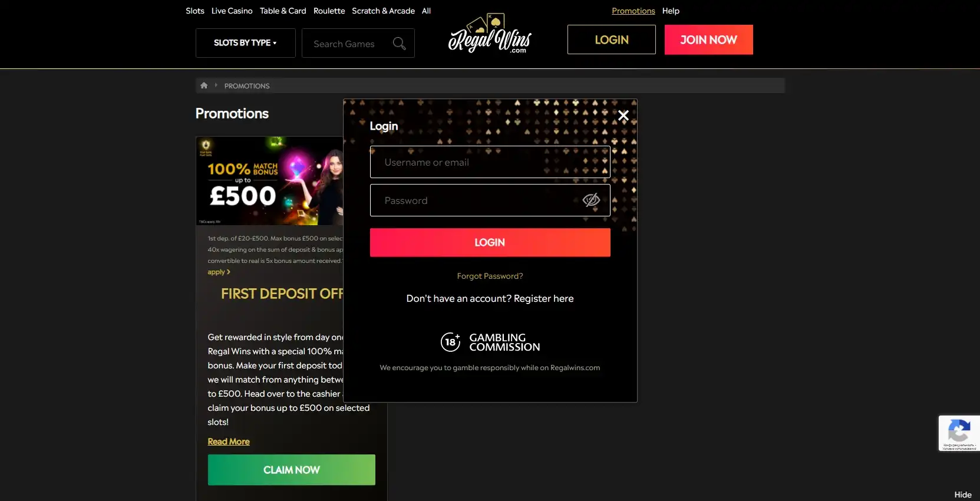The width and height of the screenshot is (980, 501).
Task: Focus the Username or email field
Action: pyautogui.click(x=490, y=162)
